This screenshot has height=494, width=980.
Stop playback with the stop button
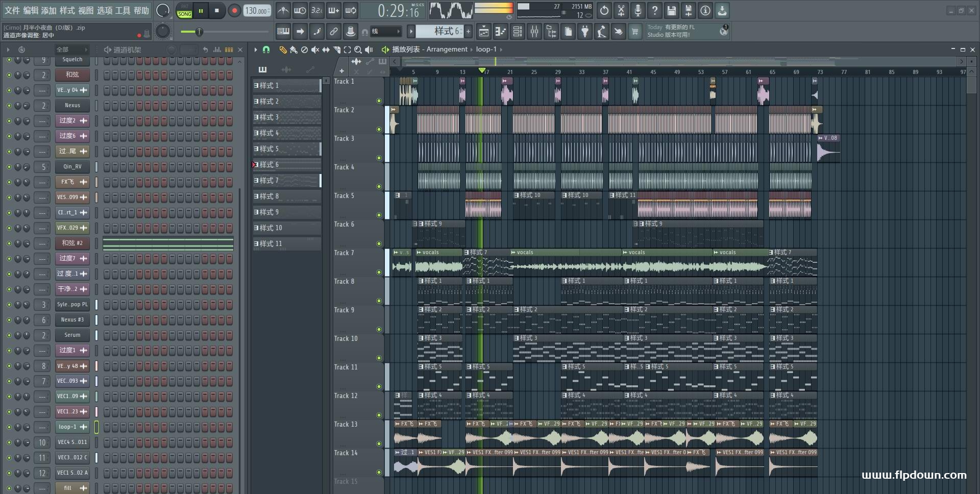point(217,11)
